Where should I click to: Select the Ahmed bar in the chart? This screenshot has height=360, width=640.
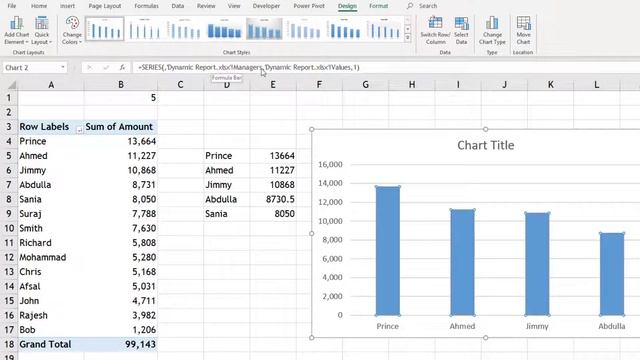[462, 262]
